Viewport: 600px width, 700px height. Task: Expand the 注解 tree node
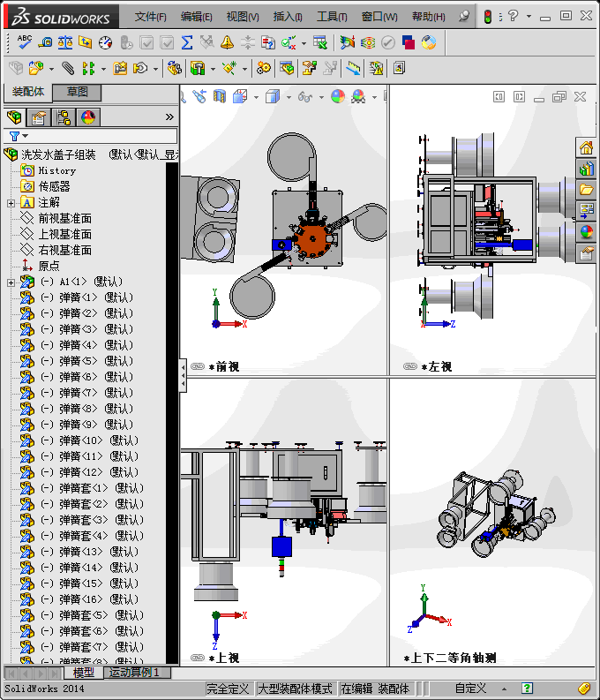[11, 204]
